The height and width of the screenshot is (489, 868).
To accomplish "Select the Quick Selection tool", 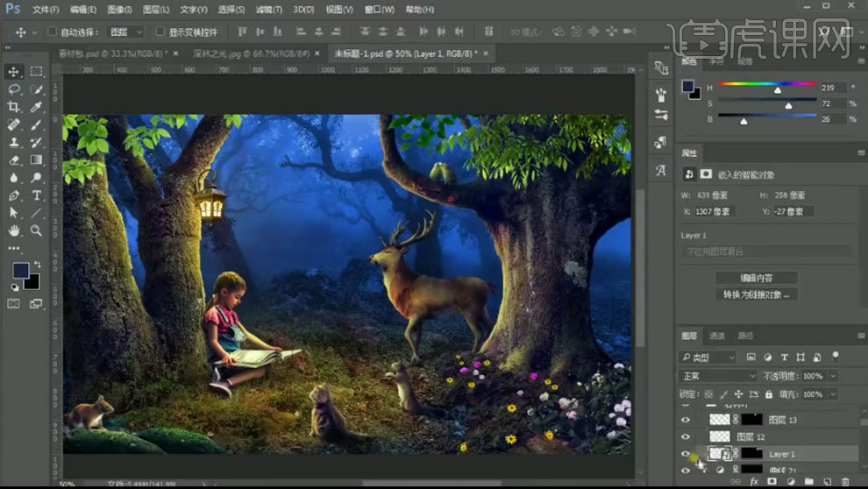I will 36,89.
